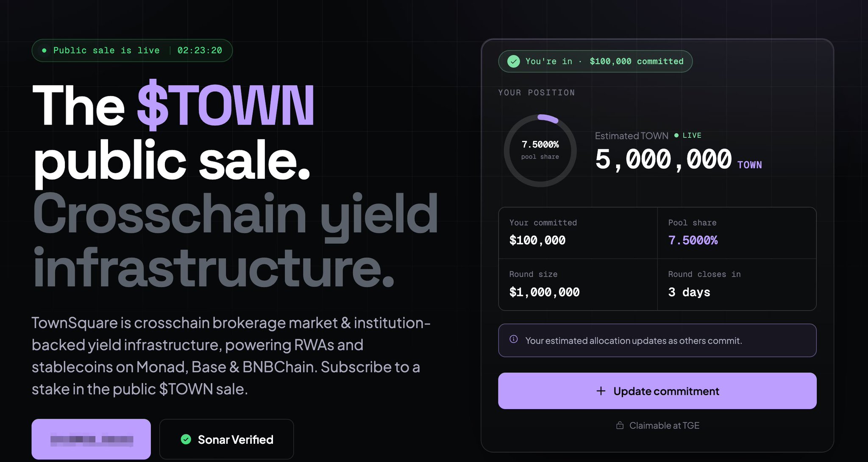Click the green live dot in public sale badge
The image size is (868, 462).
(x=44, y=50)
